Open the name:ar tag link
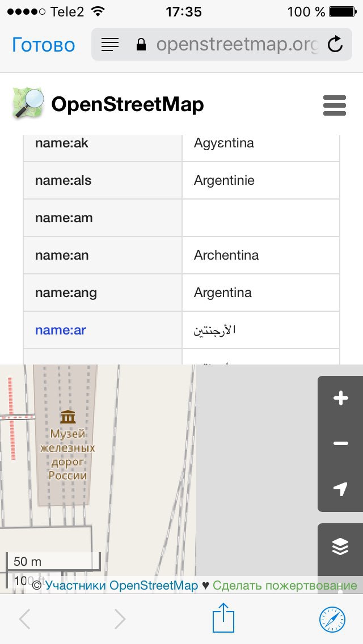 [61, 330]
